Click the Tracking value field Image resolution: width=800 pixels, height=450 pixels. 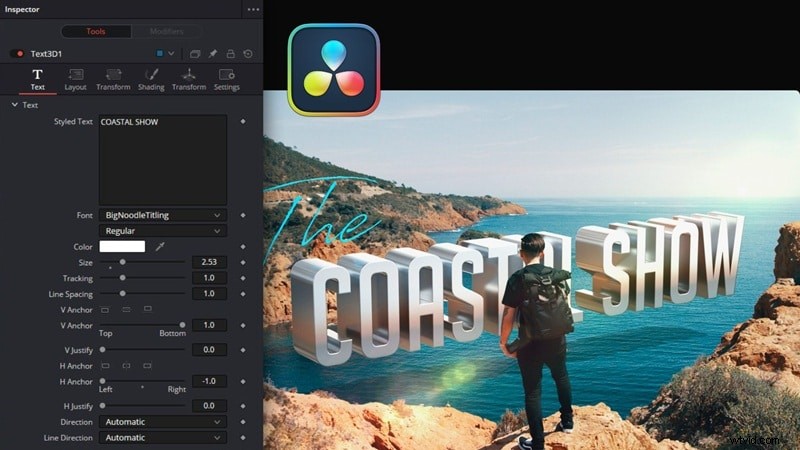pos(209,278)
